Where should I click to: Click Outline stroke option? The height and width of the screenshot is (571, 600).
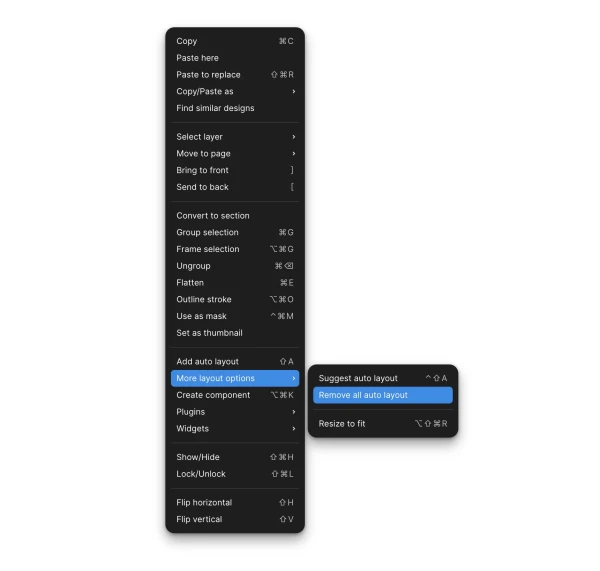tap(235, 299)
